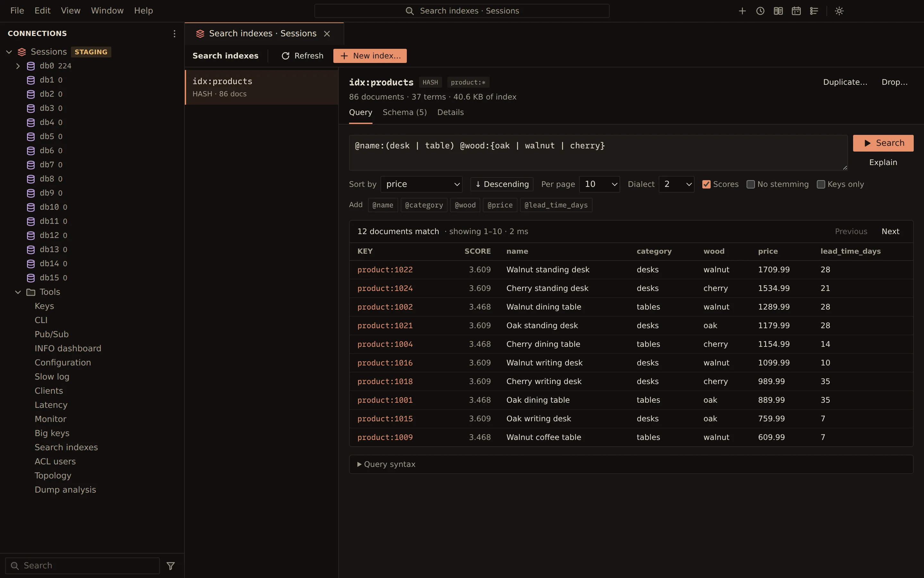Click the db12 database icon
The image size is (924, 578).
click(x=31, y=235)
